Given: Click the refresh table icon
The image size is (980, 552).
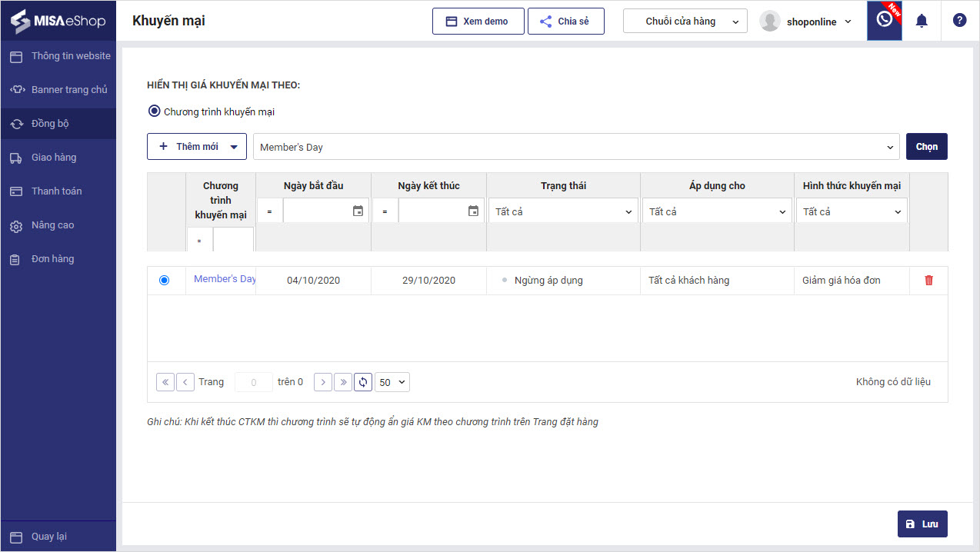Looking at the screenshot, I should (363, 382).
